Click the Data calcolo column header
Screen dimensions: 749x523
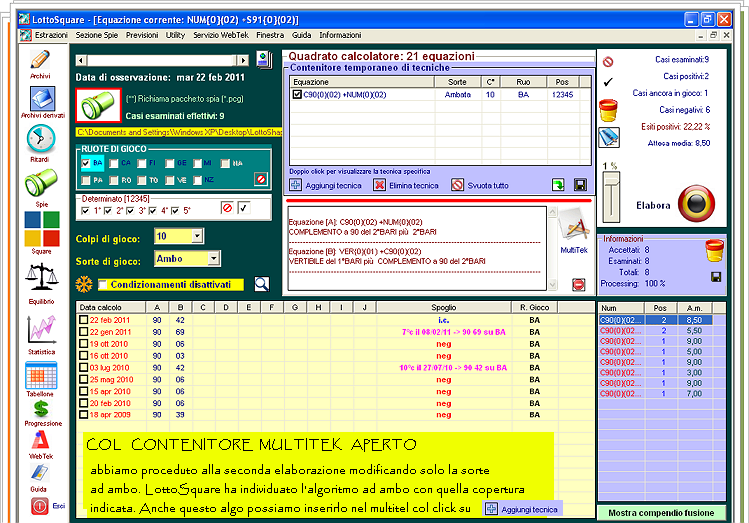(111, 308)
